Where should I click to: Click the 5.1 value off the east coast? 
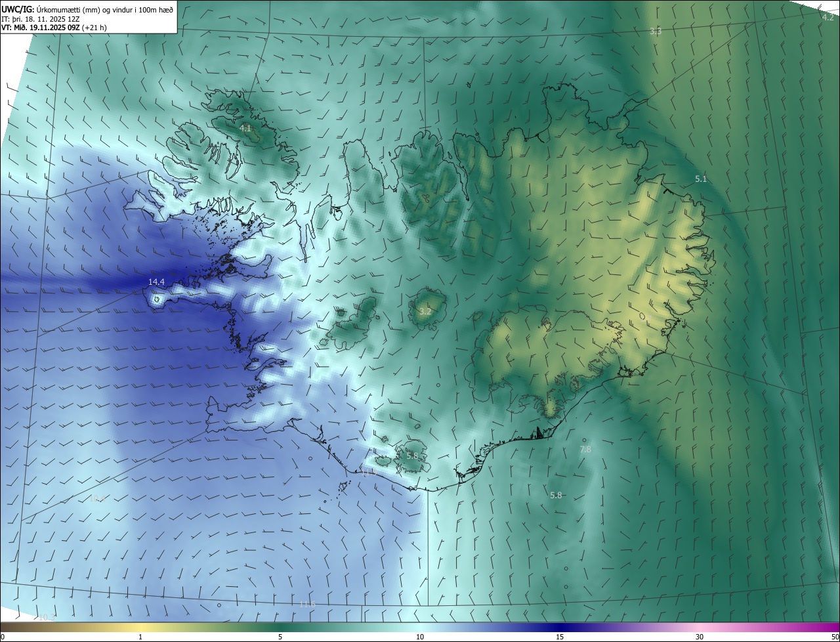(x=701, y=179)
